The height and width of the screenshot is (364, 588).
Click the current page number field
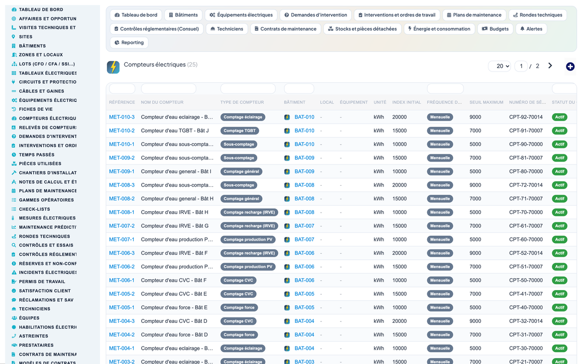click(x=521, y=66)
